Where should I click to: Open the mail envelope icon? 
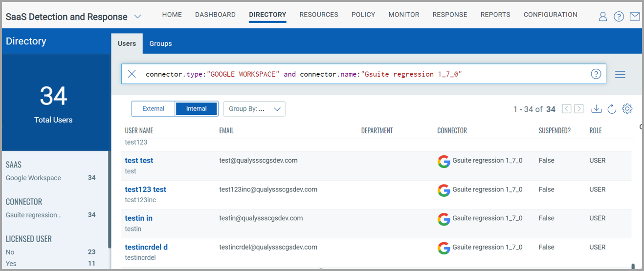point(635,17)
